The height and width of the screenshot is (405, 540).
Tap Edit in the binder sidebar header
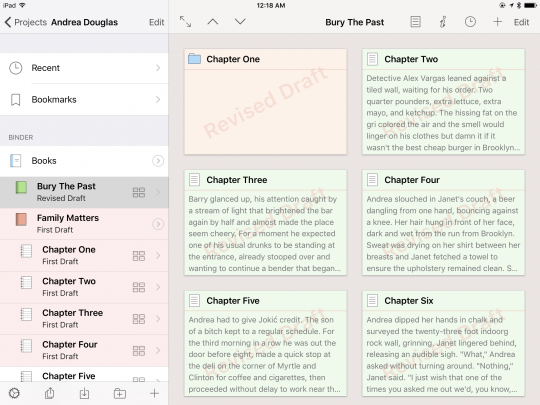point(156,22)
